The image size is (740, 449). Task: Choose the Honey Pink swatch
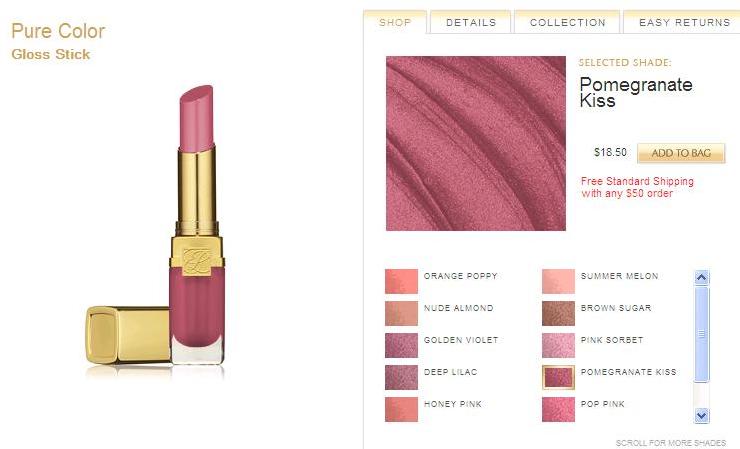tap(401, 409)
